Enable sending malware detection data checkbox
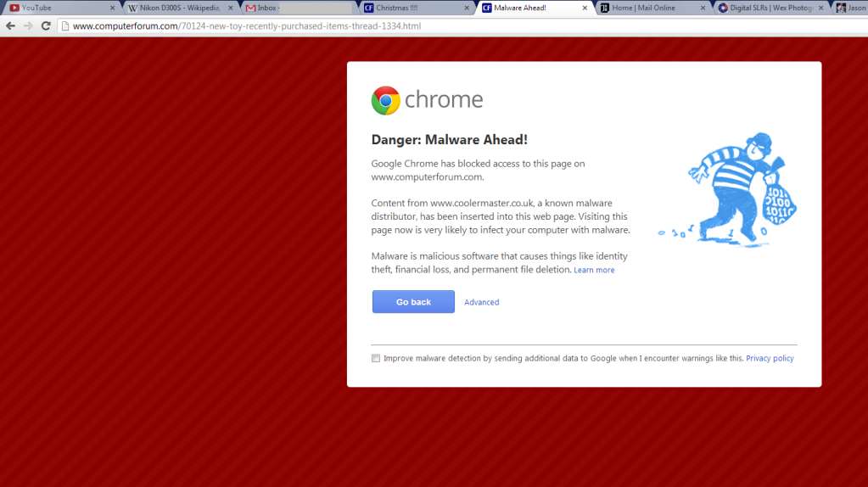 pos(376,358)
